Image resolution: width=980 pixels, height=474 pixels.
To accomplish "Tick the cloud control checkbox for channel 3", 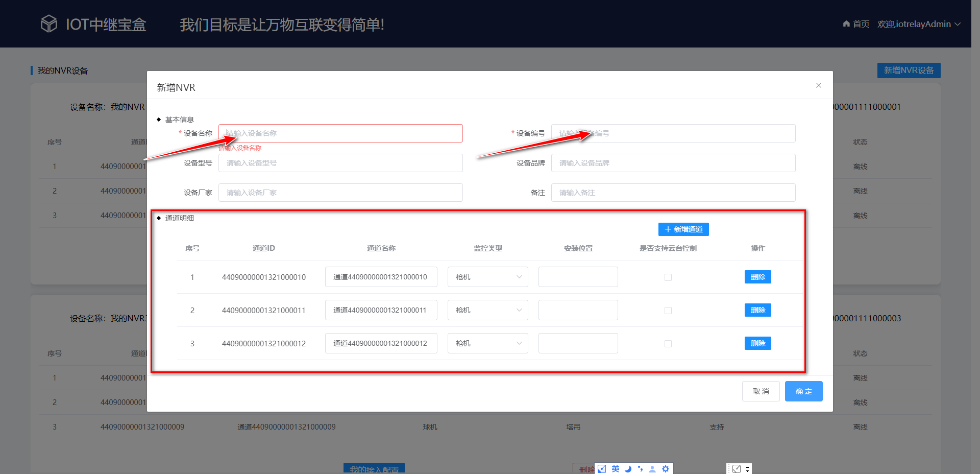I will click(x=668, y=343).
